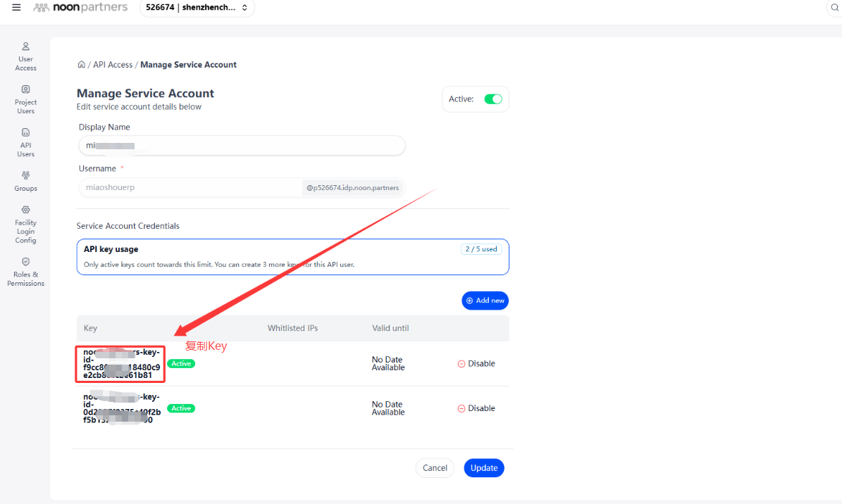The image size is (842, 504).
Task: Click the Update button
Action: [x=484, y=468]
